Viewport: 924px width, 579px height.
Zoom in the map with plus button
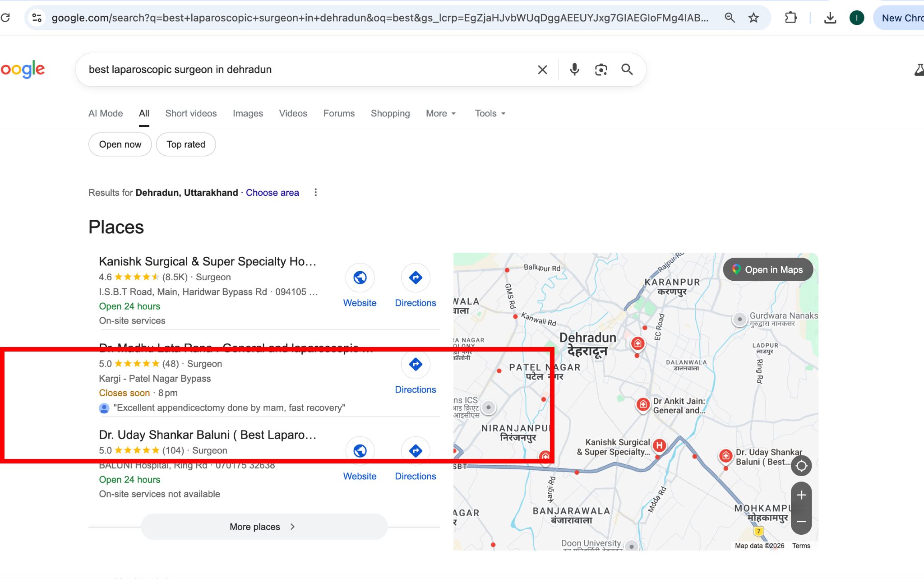(x=801, y=495)
